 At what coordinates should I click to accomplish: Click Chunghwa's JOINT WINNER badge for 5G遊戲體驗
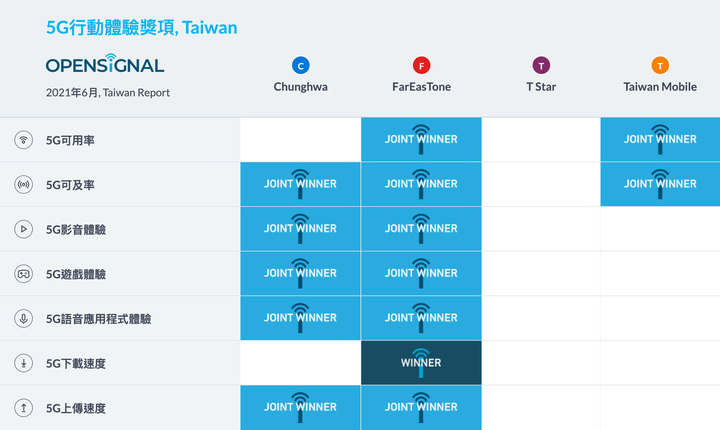click(300, 273)
